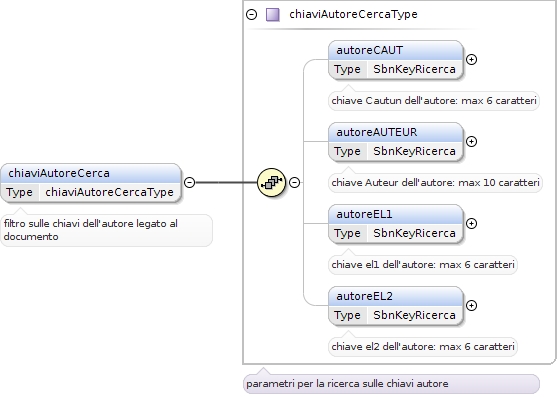Click the Type label of chiaviAutoreCerca
Screen dimensions: 558x397
pos(19,192)
